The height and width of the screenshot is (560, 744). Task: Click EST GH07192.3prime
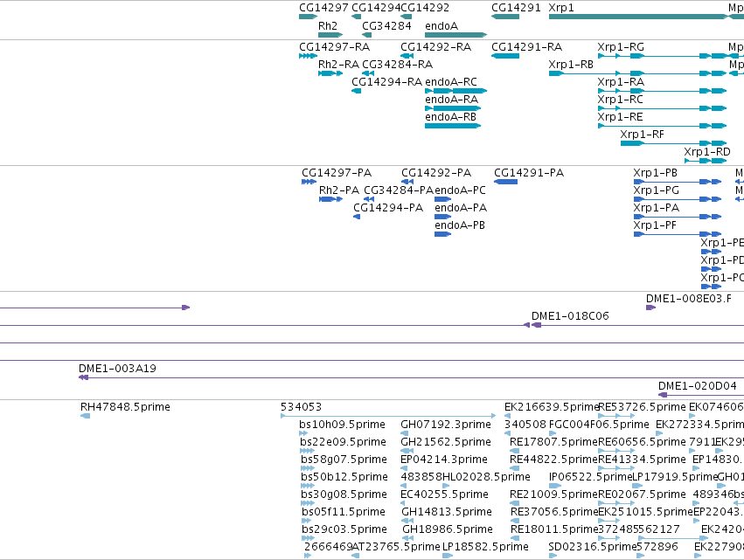pos(404,433)
